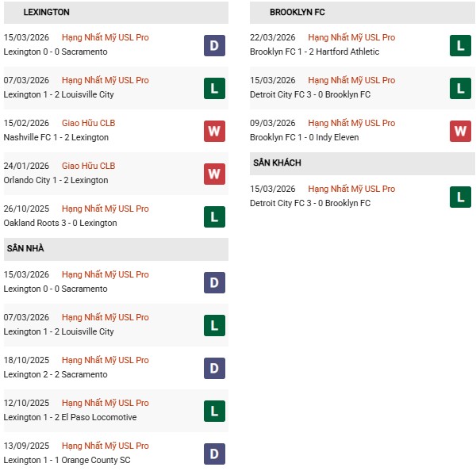Click the W badge for Nashville FC match

click(x=214, y=131)
